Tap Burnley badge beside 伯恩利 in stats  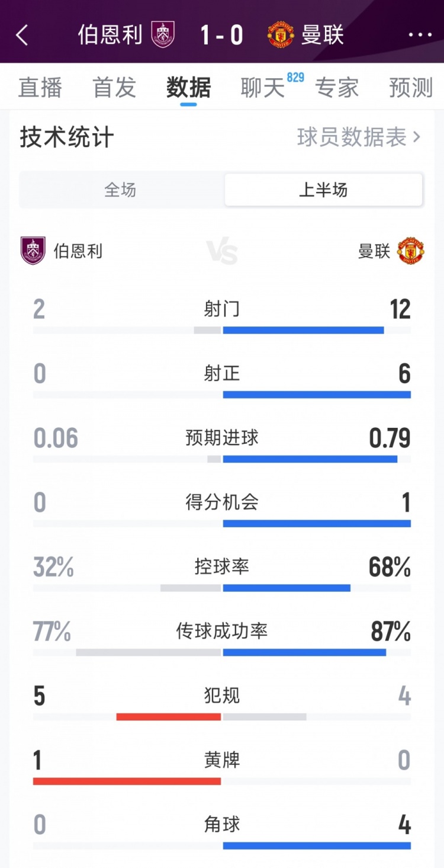[x=33, y=251]
